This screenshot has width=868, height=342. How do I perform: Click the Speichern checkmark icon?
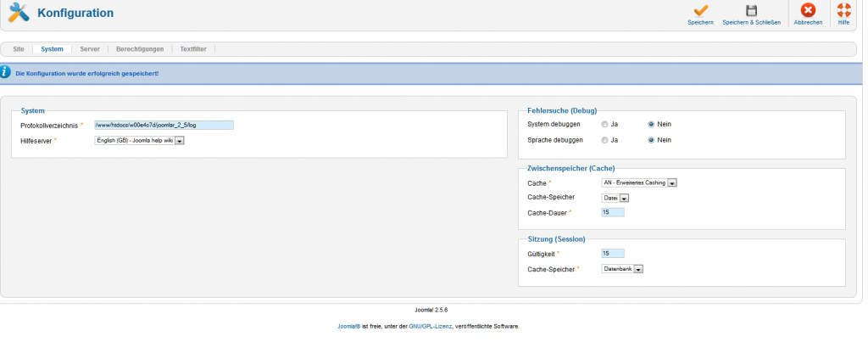[700, 11]
